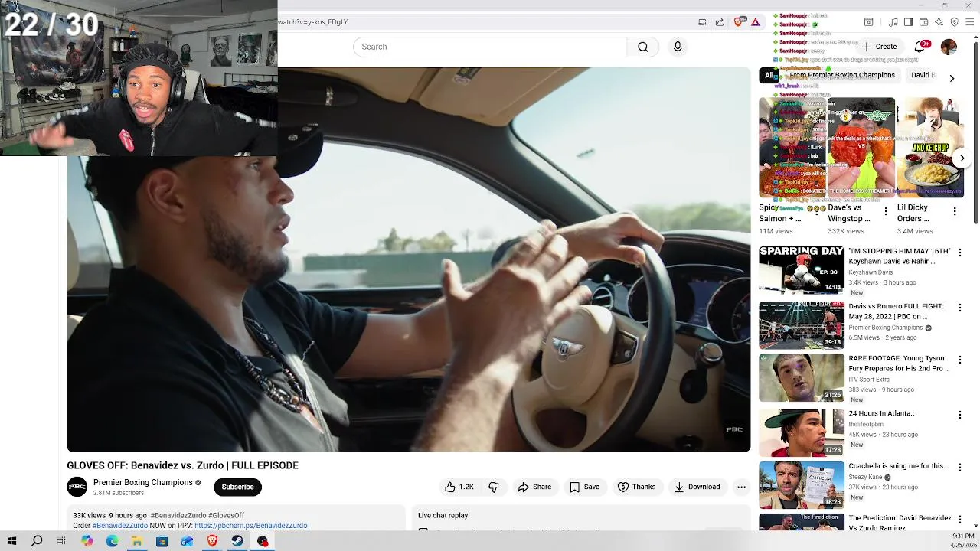Switch to Steam from the taskbar
The height and width of the screenshot is (551, 980).
click(x=237, y=541)
